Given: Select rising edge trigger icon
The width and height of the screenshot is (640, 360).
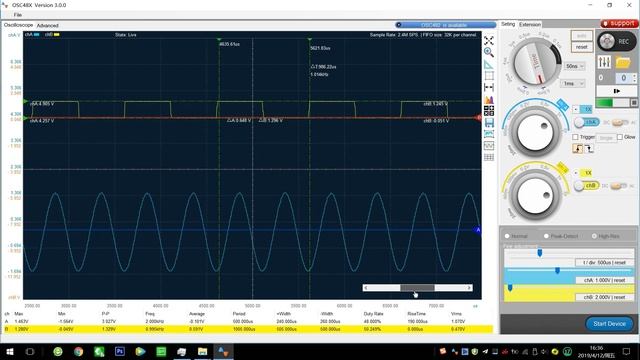Looking at the screenshot, I should pyautogui.click(x=577, y=149).
